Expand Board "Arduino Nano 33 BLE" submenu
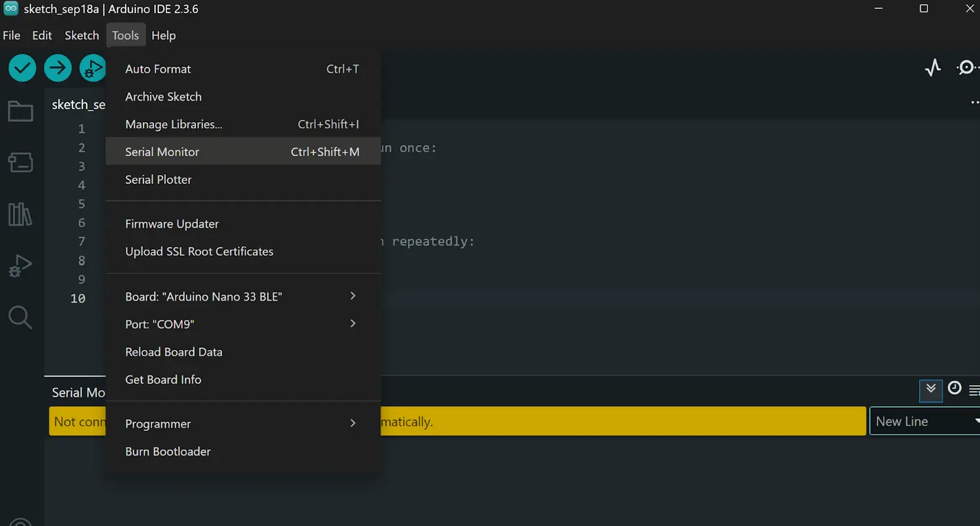 pyautogui.click(x=243, y=296)
